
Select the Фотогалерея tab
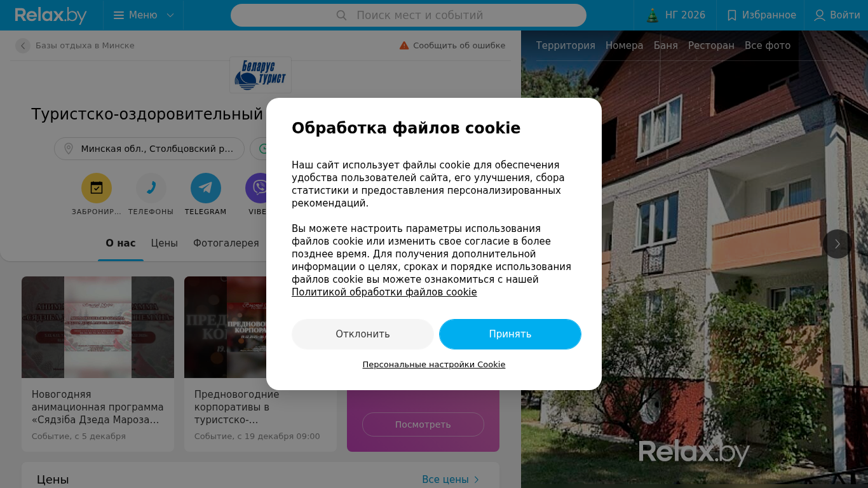tap(226, 243)
